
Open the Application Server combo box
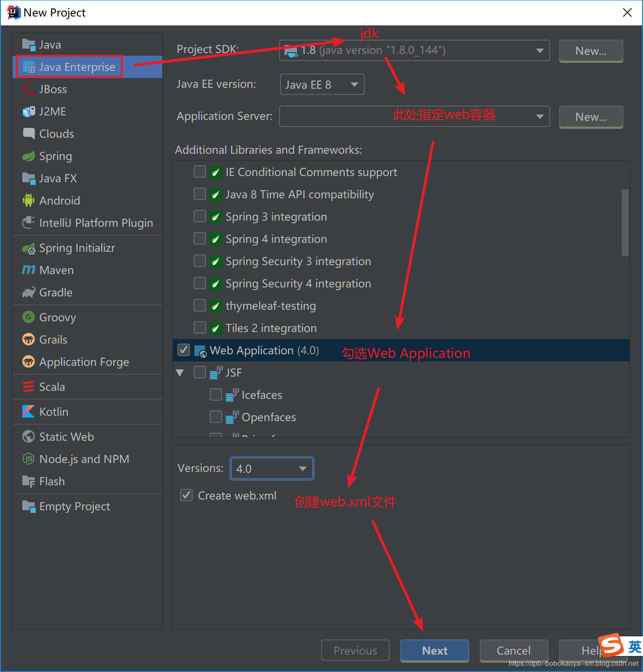click(x=414, y=116)
